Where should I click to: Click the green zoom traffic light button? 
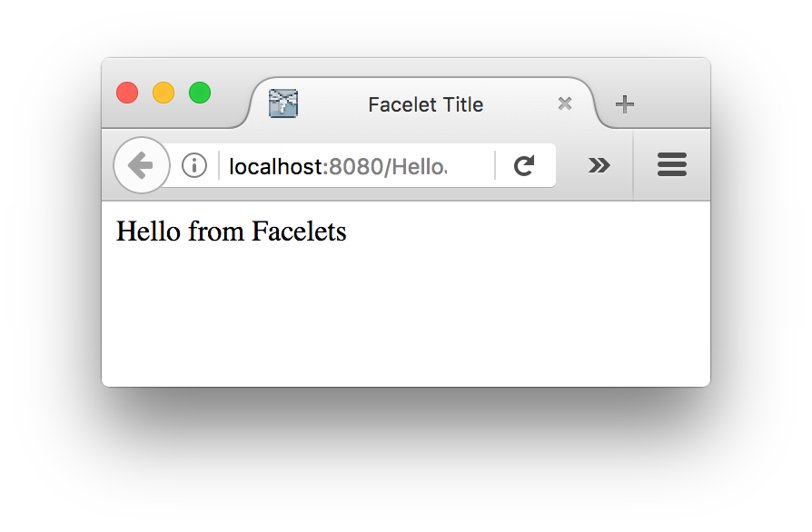click(x=200, y=93)
